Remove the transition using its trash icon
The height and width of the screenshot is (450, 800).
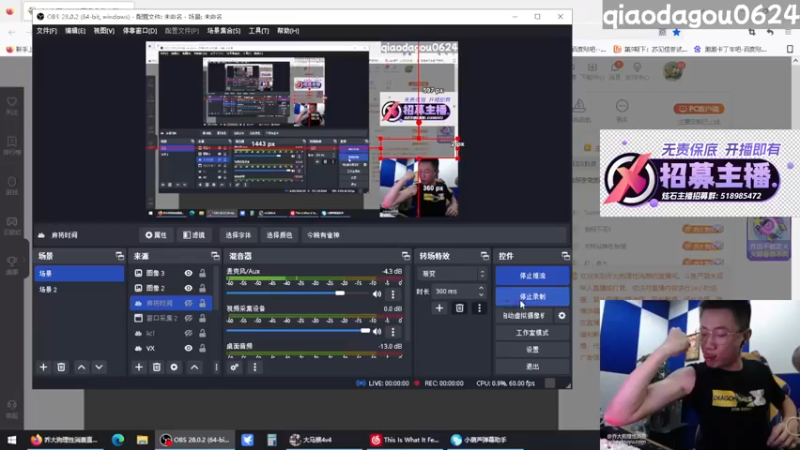click(459, 308)
